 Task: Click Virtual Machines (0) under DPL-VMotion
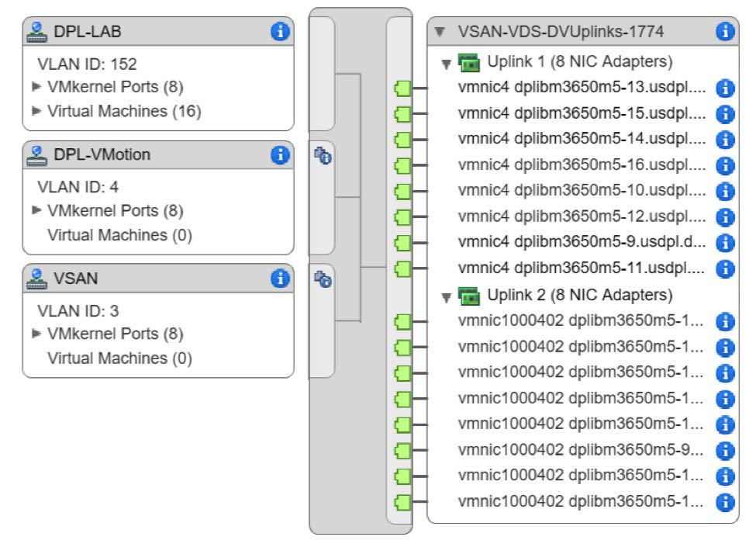[119, 235]
